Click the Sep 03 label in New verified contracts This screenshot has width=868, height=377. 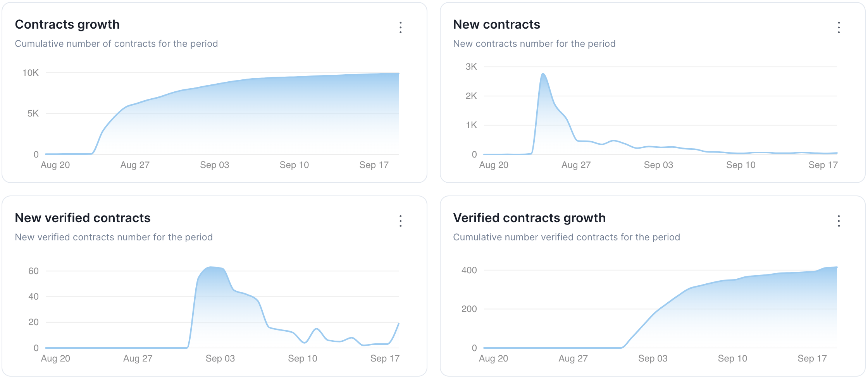tap(220, 358)
